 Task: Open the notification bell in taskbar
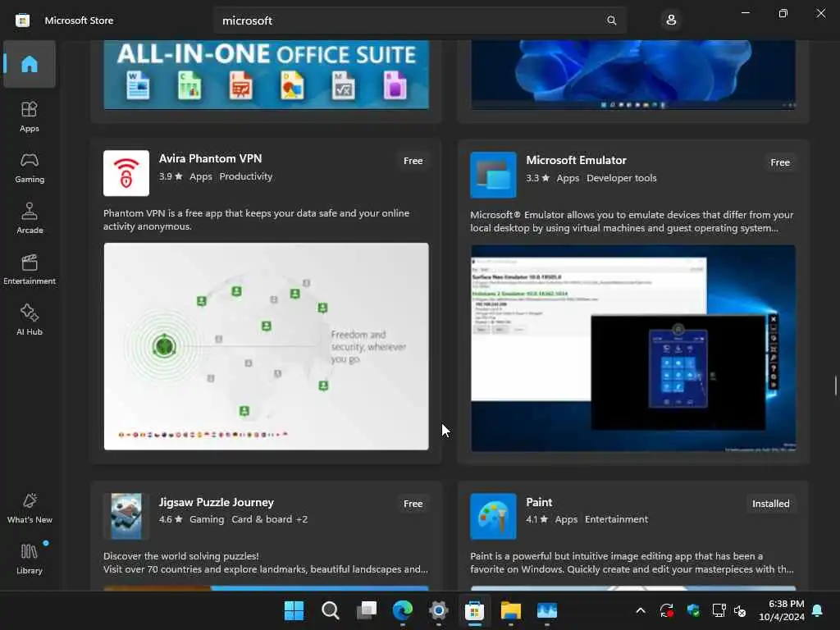(818, 610)
